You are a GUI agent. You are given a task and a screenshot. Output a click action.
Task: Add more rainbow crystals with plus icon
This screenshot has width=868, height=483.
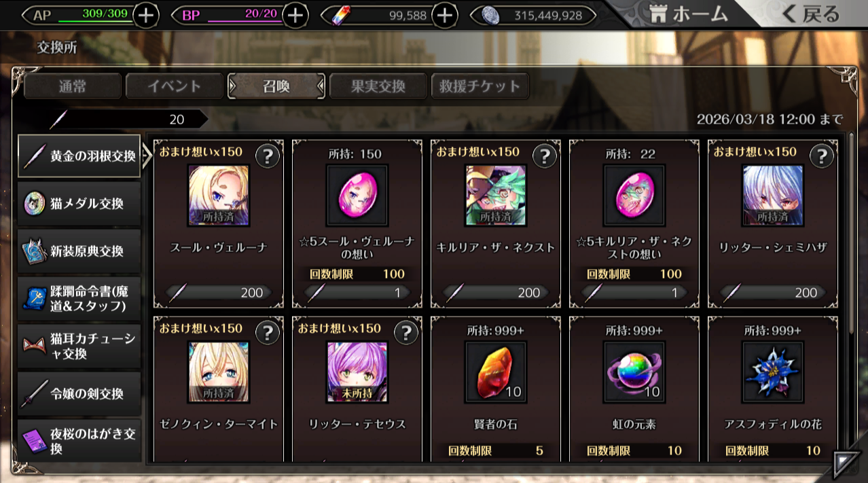click(444, 15)
